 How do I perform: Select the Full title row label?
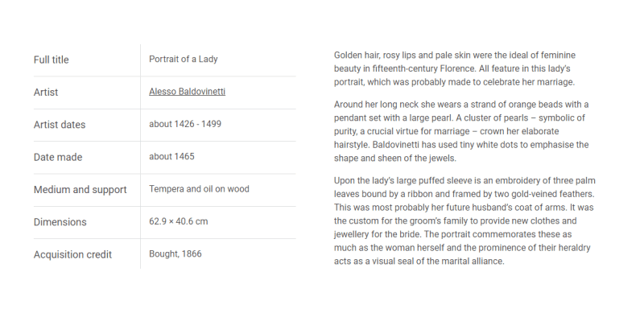point(52,60)
